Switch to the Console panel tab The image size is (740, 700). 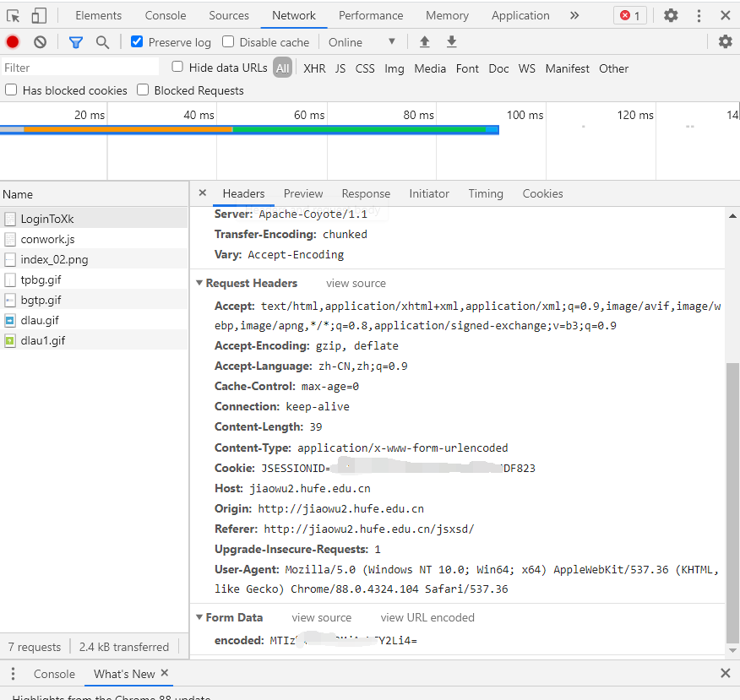[166, 15]
